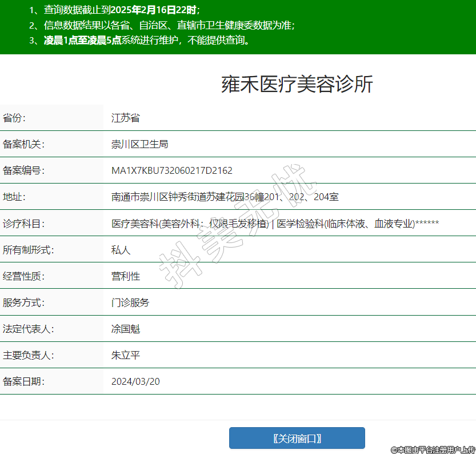Click the main responsible person 朱立平
The image size is (476, 454).
point(126,355)
